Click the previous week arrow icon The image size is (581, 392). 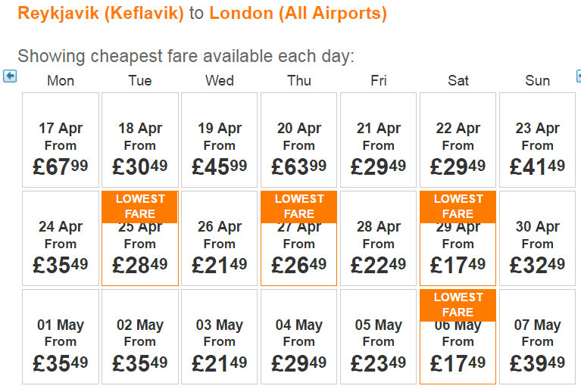coord(10,76)
